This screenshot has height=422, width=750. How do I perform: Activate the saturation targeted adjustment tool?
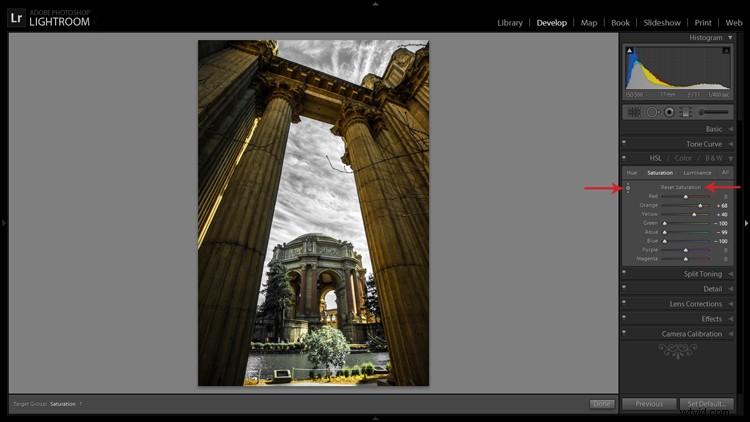coord(628,188)
